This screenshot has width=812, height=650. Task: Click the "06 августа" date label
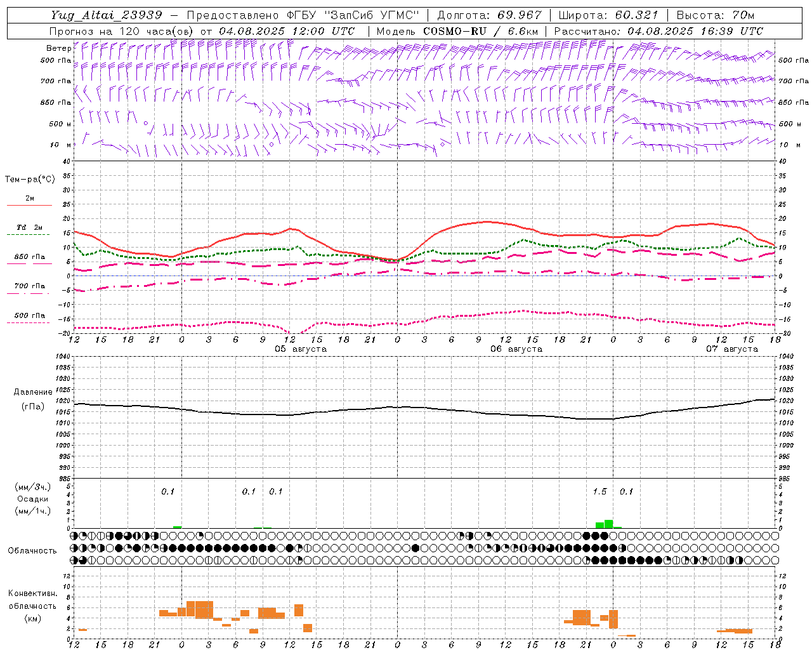coord(516,349)
